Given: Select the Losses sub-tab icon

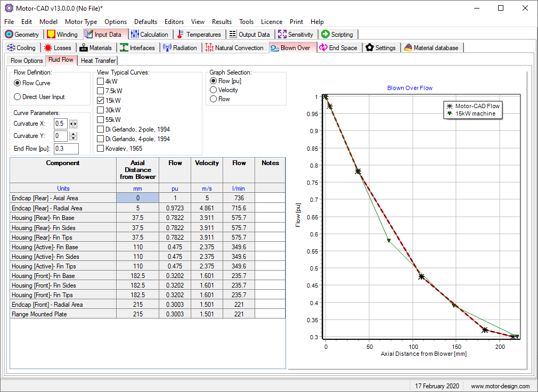Looking at the screenshot, I should [48, 48].
